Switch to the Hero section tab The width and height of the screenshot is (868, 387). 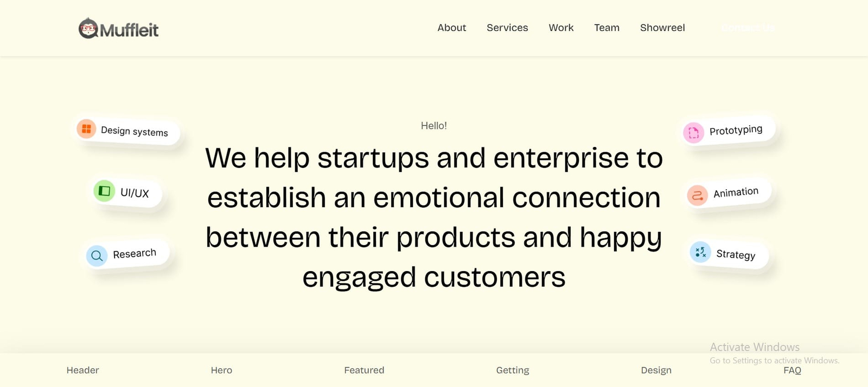[221, 370]
